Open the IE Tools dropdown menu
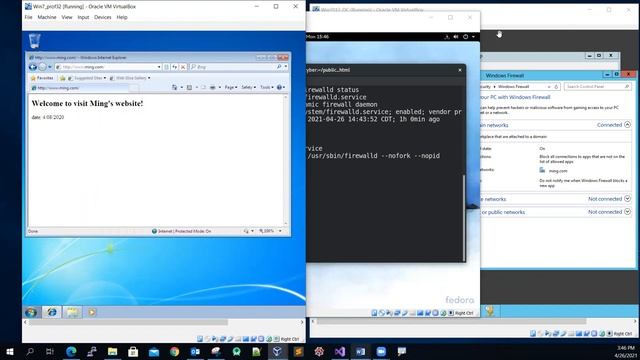 pyautogui.click(x=267, y=87)
